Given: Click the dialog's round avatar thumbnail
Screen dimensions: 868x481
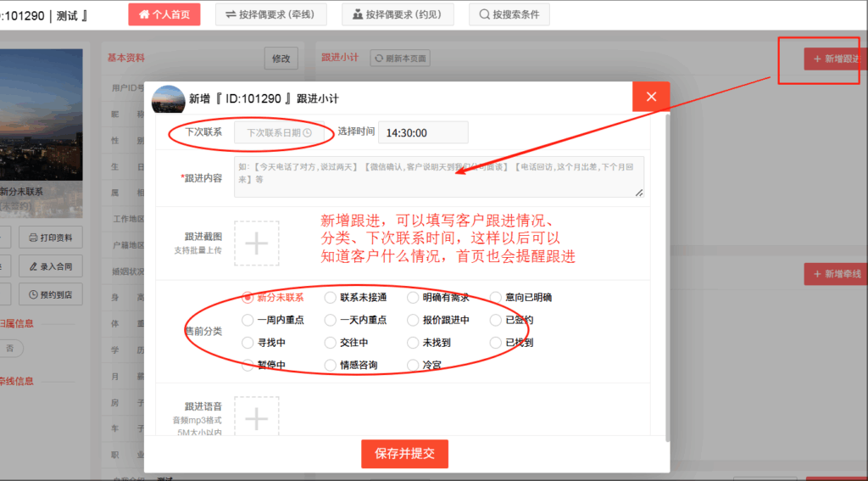Looking at the screenshot, I should click(169, 100).
